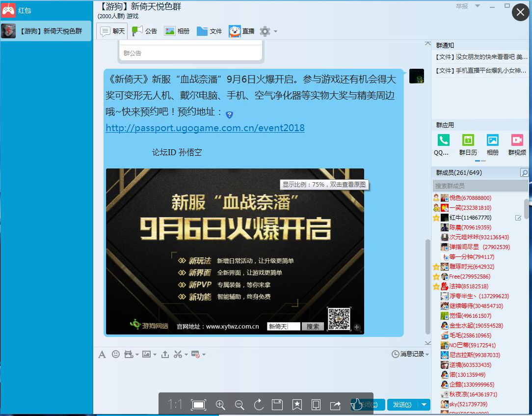Click the 搜索群成员 search field
532x416 pixels.
(x=480, y=186)
